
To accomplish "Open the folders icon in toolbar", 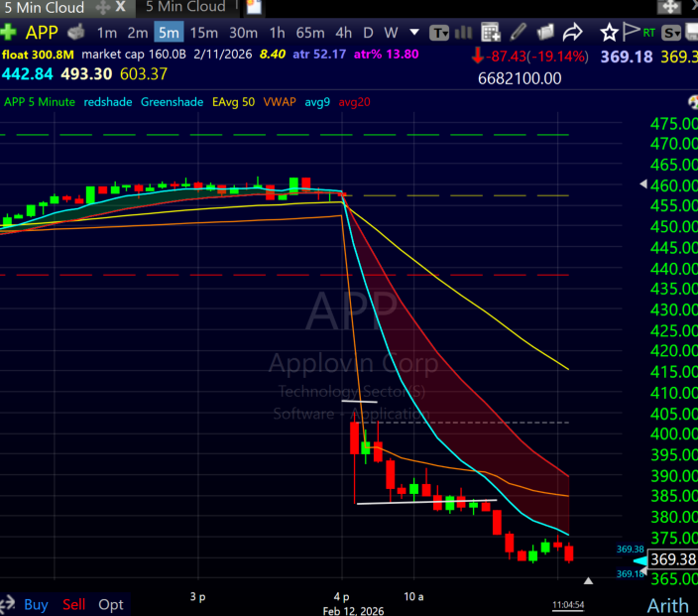I will (545, 32).
